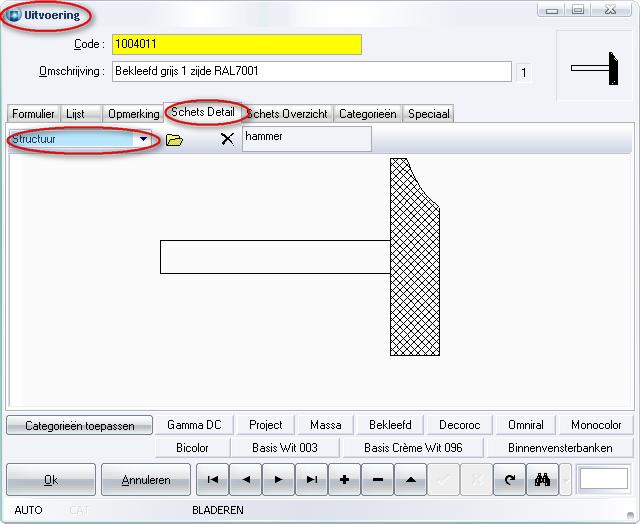Open the Schets Overzicht tab
640x524 pixels.
point(287,114)
